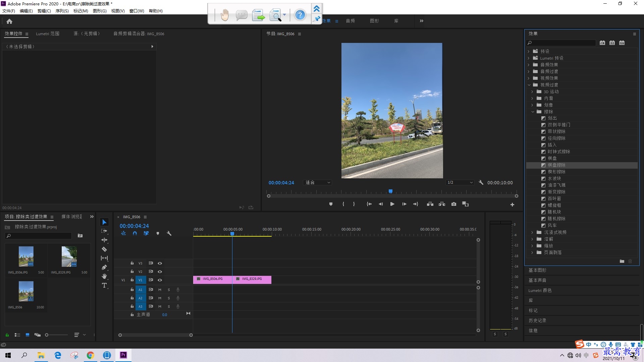
Task: Select the Razor tool
Action: pyautogui.click(x=104, y=249)
